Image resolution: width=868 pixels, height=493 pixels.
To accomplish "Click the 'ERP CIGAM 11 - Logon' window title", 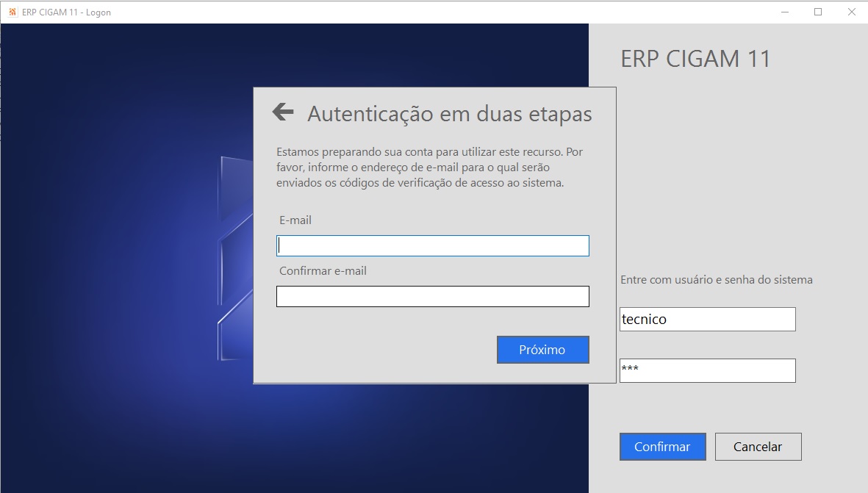I will 66,12.
